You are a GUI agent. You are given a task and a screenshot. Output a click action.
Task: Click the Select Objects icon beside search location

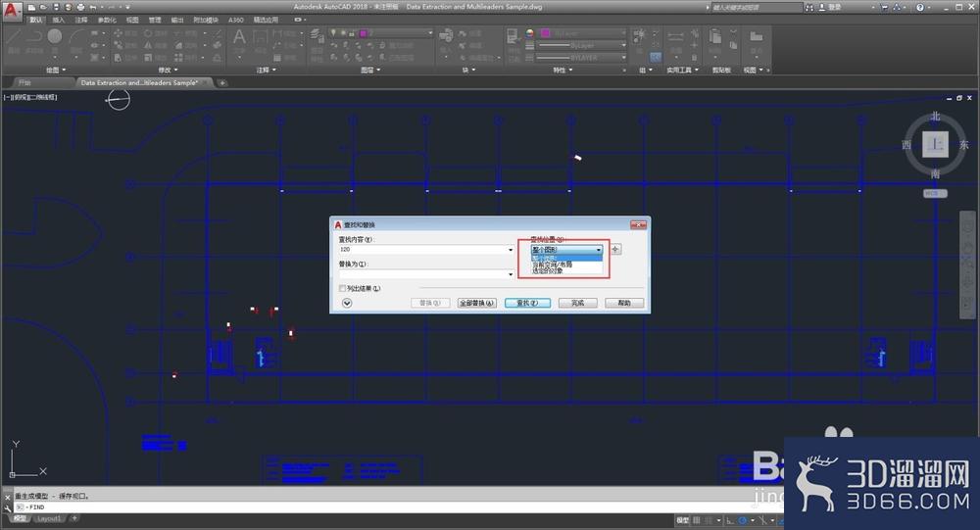click(615, 250)
